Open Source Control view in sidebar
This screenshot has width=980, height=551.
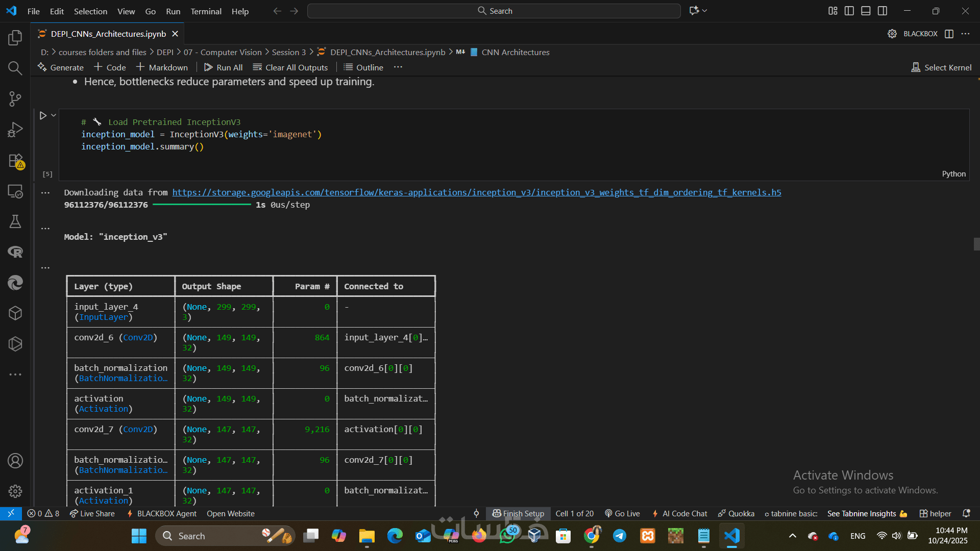pyautogui.click(x=15, y=98)
